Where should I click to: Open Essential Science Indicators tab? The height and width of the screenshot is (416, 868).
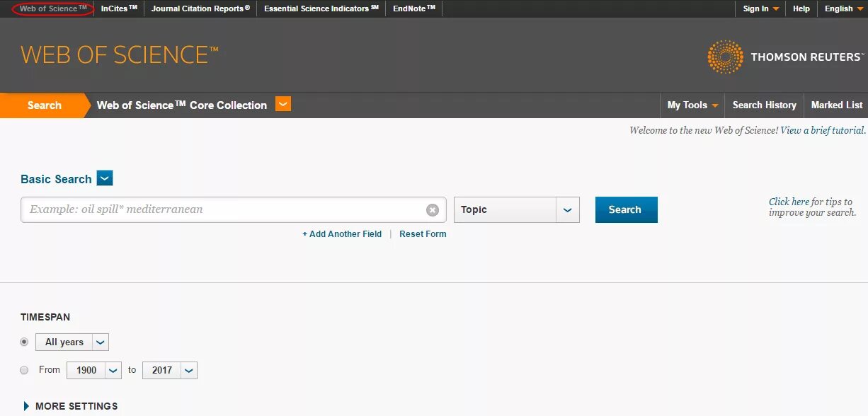click(x=321, y=8)
